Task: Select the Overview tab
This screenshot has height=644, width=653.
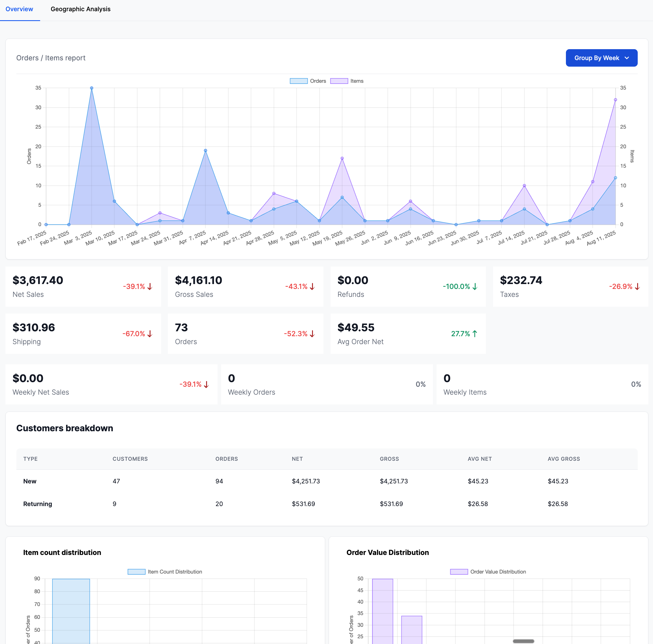Action: click(x=19, y=9)
